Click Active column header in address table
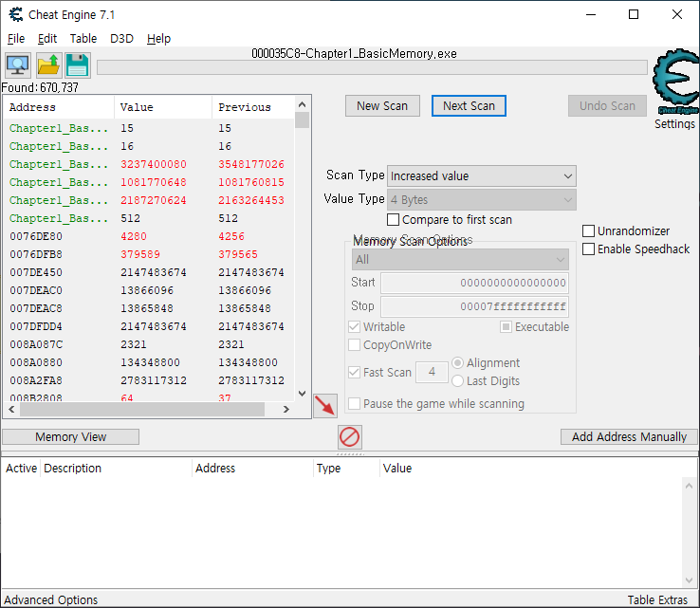This screenshot has width=700, height=608. coord(21,468)
